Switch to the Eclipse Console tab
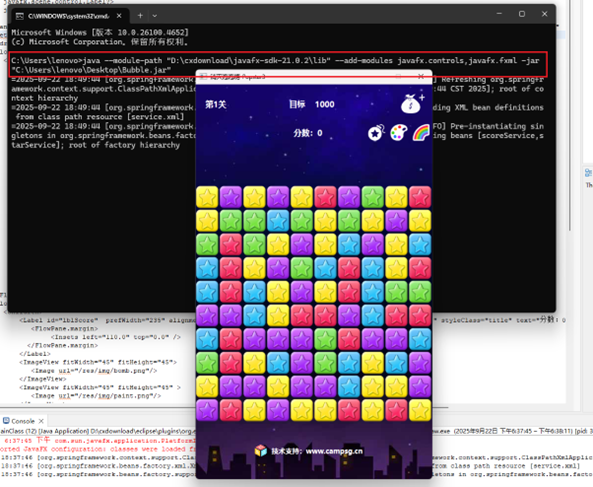 pos(23,421)
